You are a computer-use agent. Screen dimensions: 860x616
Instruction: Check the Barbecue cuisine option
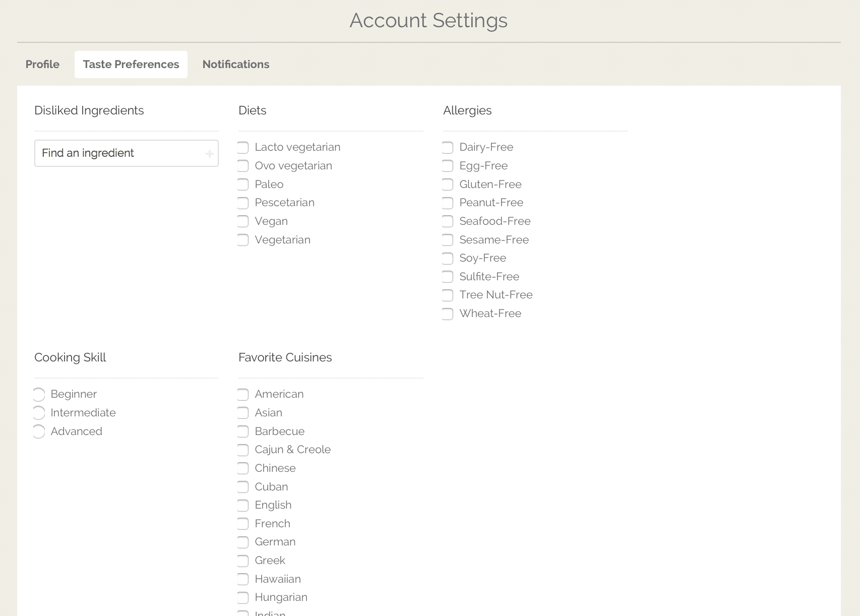[x=243, y=432]
